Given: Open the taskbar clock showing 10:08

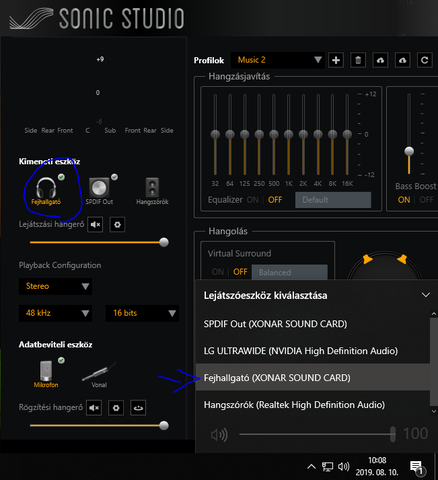Looking at the screenshot, I should [x=377, y=466].
